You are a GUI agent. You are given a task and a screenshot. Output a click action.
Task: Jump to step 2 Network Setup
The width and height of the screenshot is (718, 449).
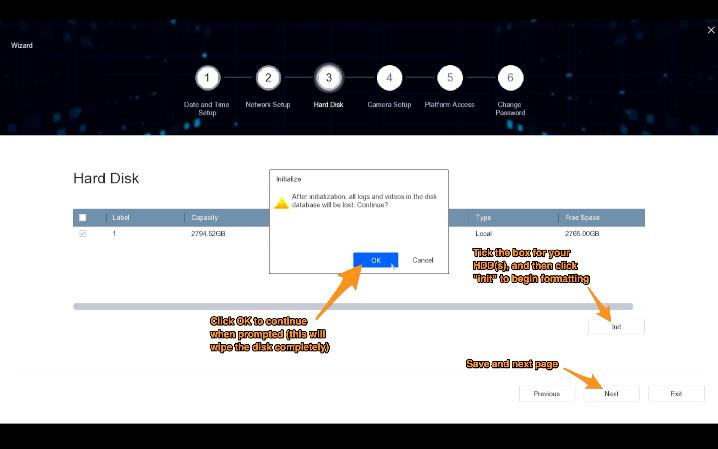point(268,78)
